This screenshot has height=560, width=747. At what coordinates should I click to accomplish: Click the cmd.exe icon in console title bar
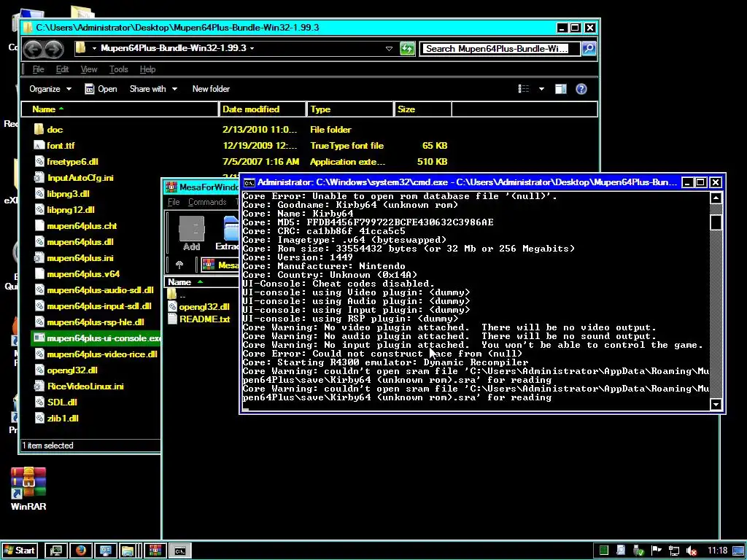pyautogui.click(x=249, y=182)
